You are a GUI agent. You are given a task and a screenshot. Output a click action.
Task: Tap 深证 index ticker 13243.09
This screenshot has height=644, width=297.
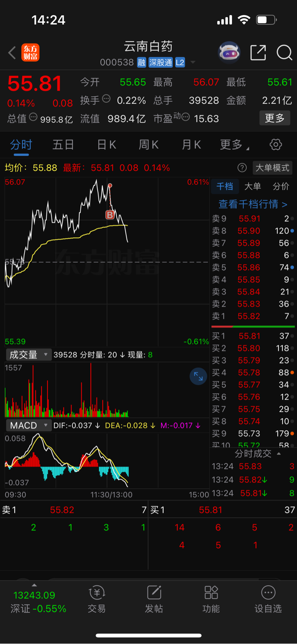click(x=38, y=602)
